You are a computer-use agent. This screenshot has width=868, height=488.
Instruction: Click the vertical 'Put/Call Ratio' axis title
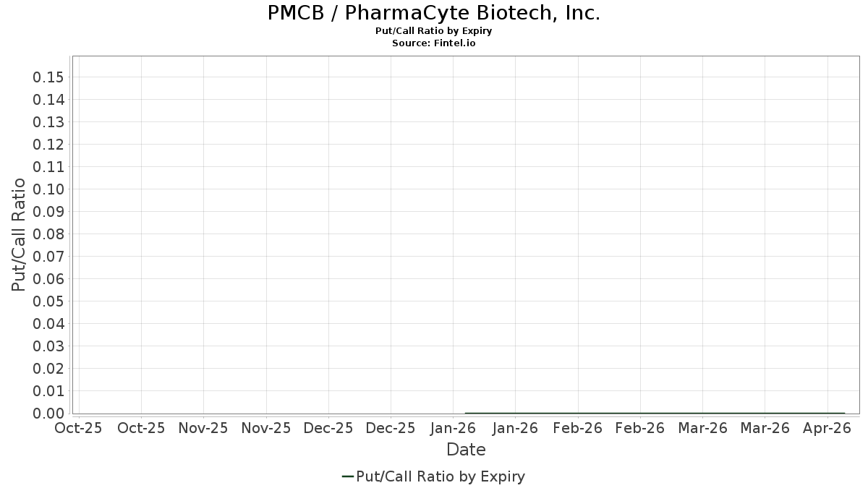click(19, 234)
